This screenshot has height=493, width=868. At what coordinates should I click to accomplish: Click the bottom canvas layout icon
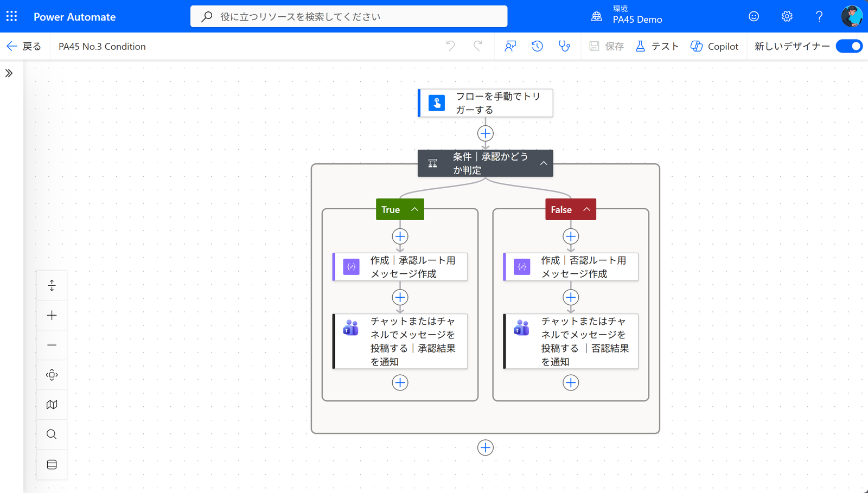[x=52, y=464]
